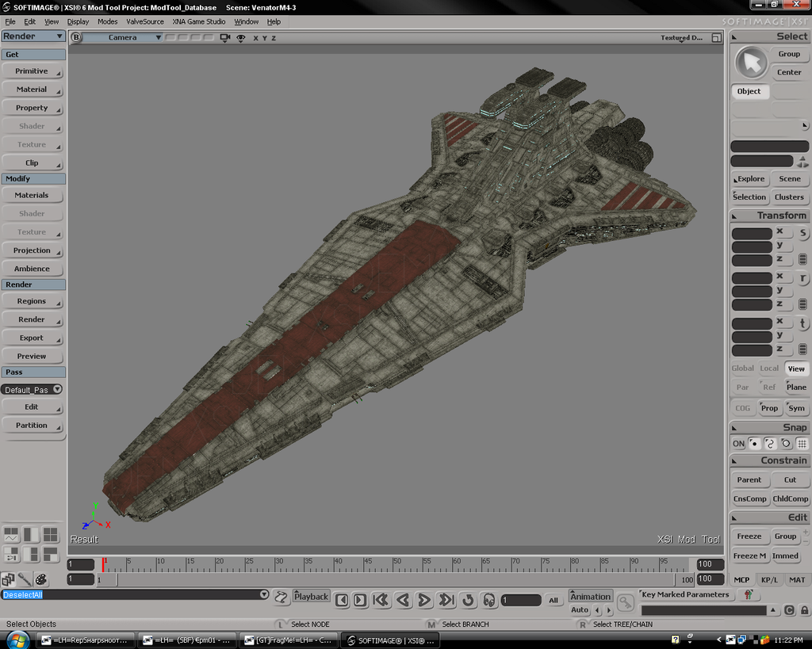The height and width of the screenshot is (649, 812).
Task: Click the C button beside marked parameters field
Action: [x=789, y=610]
